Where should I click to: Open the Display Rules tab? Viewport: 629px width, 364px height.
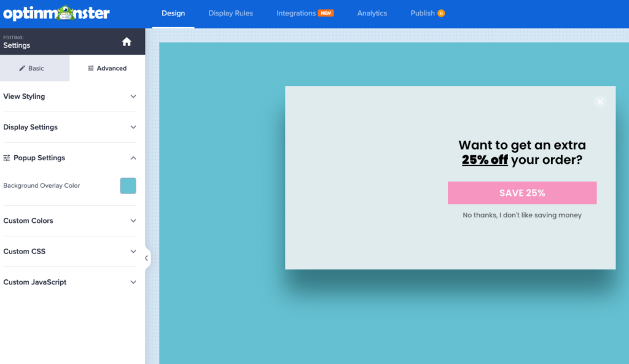pos(230,14)
